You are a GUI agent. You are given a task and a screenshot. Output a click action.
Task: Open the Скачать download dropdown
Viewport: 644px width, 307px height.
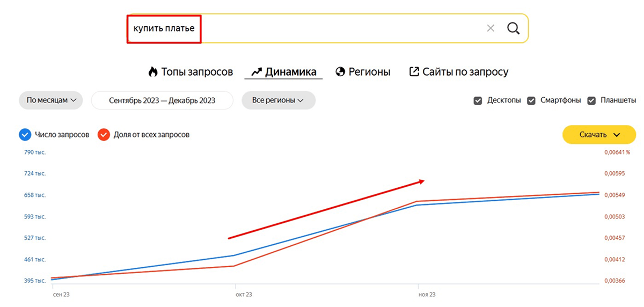599,135
